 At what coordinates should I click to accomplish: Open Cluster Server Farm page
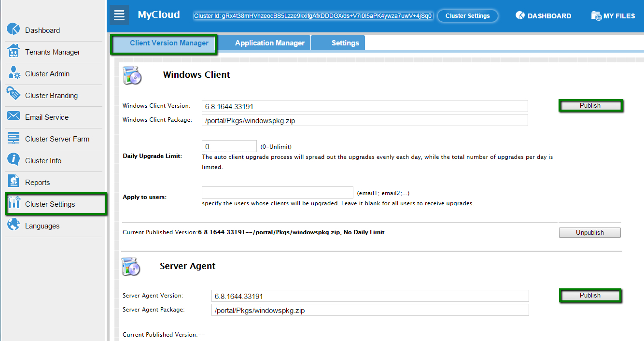click(57, 139)
